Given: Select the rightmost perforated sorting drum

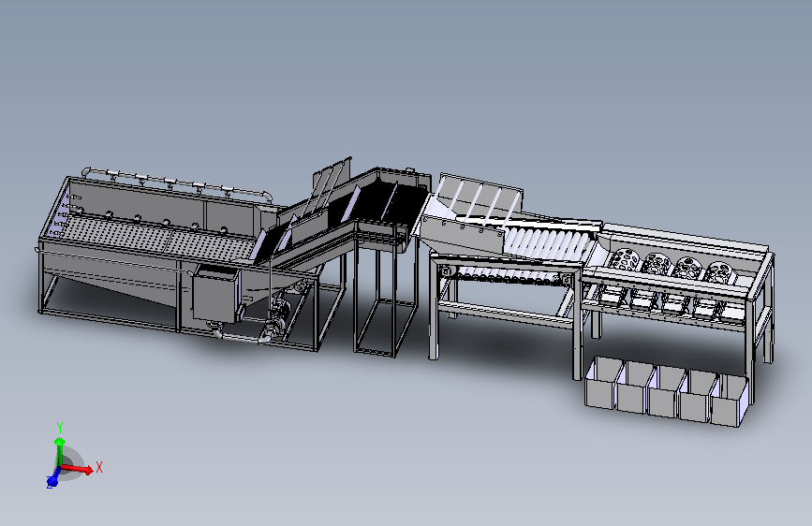Looking at the screenshot, I should pyautogui.click(x=720, y=272).
